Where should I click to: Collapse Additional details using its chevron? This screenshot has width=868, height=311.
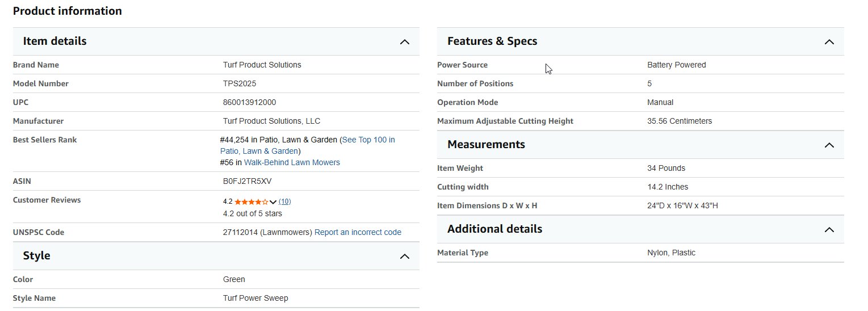click(829, 230)
